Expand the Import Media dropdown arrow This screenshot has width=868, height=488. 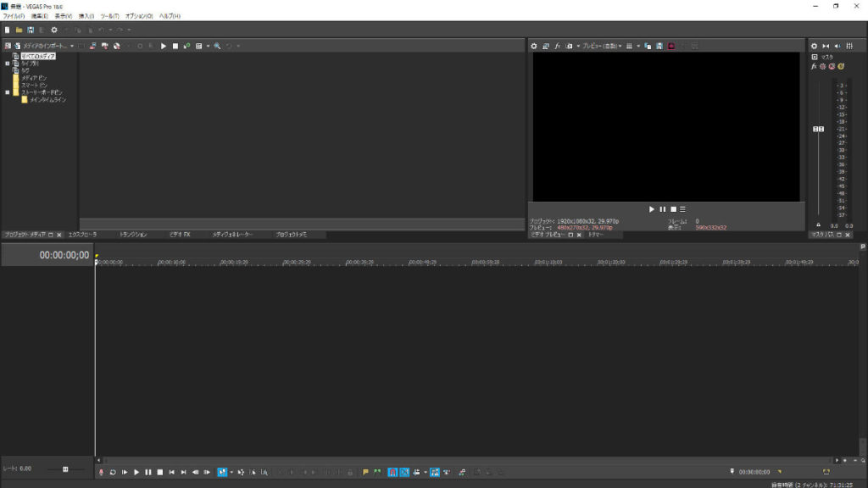tap(72, 46)
